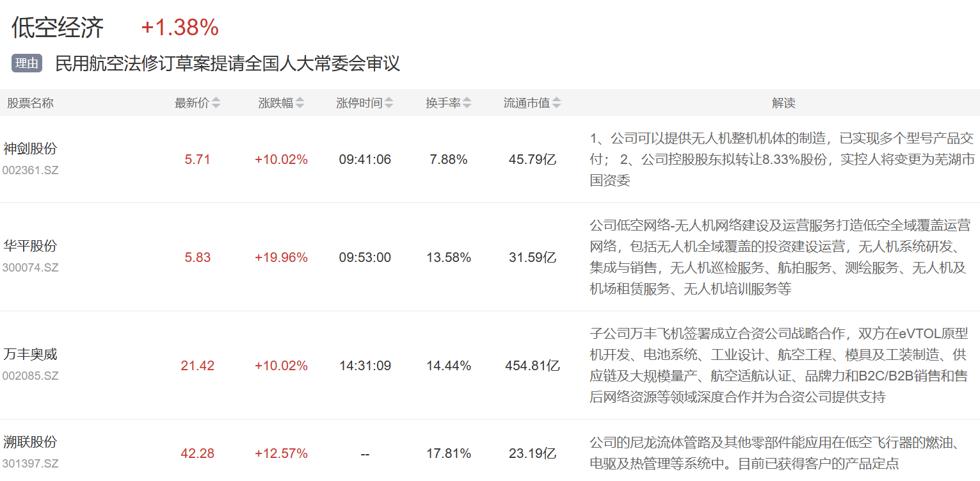The image size is (980, 481).
Task: Click 万丰奥威 market cap 454.81亿
Action: tap(533, 366)
